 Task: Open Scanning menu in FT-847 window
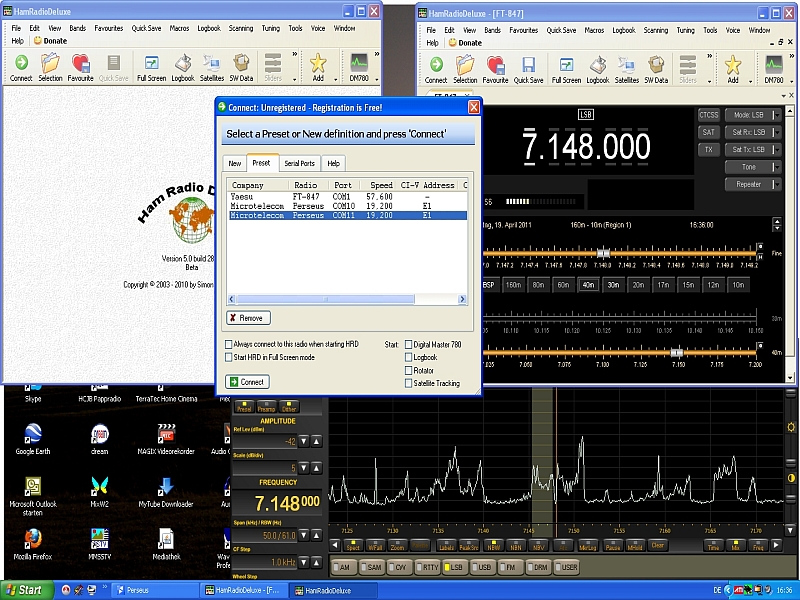[x=656, y=30]
